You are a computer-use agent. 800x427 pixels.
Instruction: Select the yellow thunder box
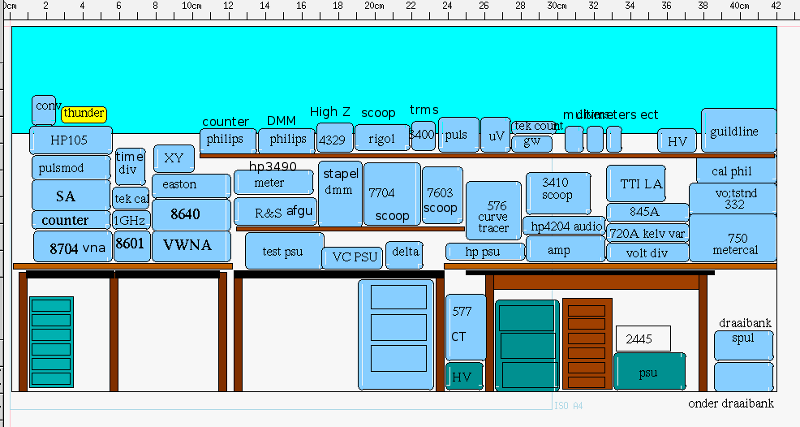point(83,114)
